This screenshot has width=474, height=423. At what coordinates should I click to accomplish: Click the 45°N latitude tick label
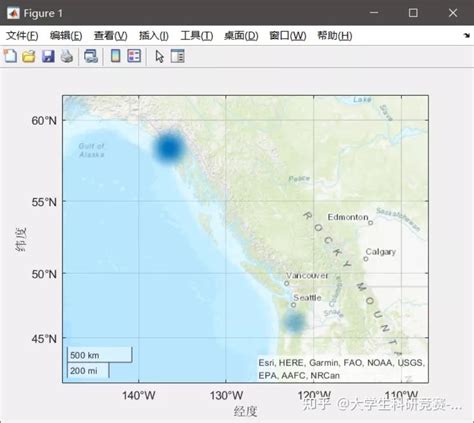[x=44, y=339]
